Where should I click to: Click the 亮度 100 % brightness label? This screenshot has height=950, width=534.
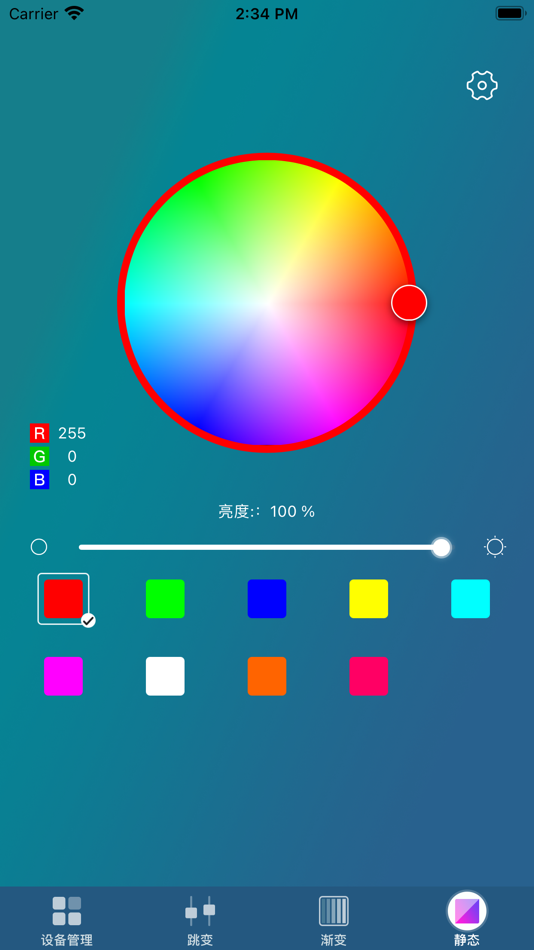click(x=267, y=512)
